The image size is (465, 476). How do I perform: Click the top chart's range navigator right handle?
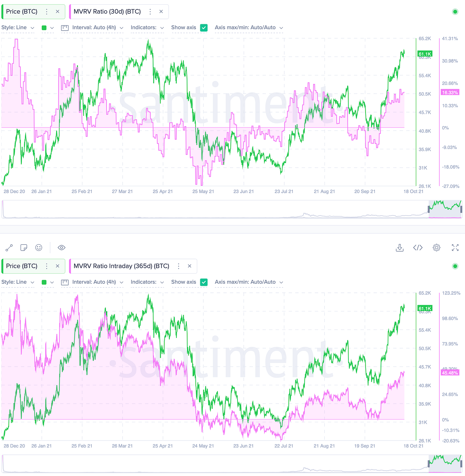[x=461, y=209]
